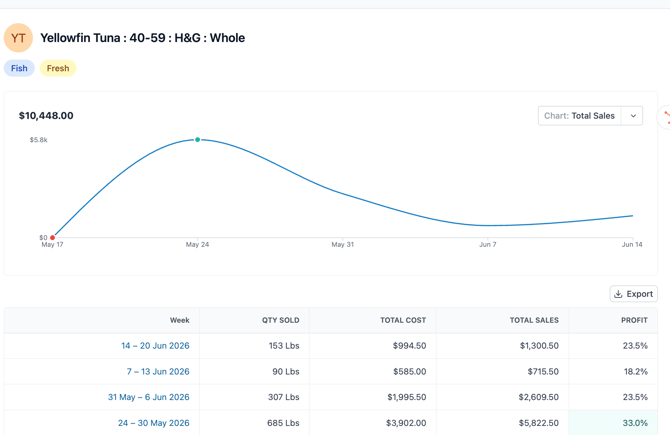Click the highlighted 33.0% profit cell
Screen dimensions: 670x435
tap(613, 423)
